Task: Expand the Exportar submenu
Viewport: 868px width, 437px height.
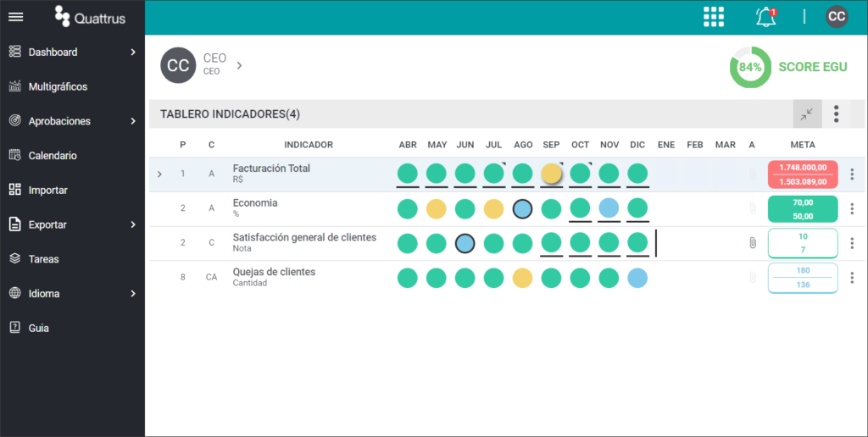Action: tap(133, 224)
